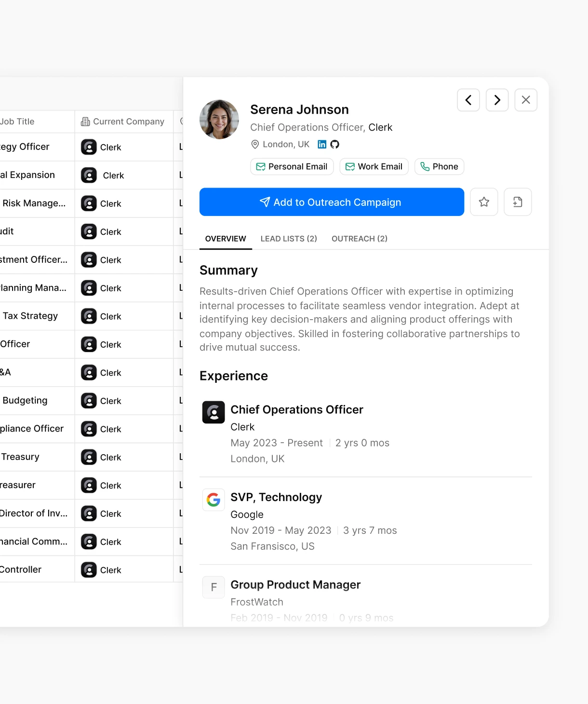The width and height of the screenshot is (588, 704).
Task: Select the Controller job title cell
Action: click(x=37, y=569)
